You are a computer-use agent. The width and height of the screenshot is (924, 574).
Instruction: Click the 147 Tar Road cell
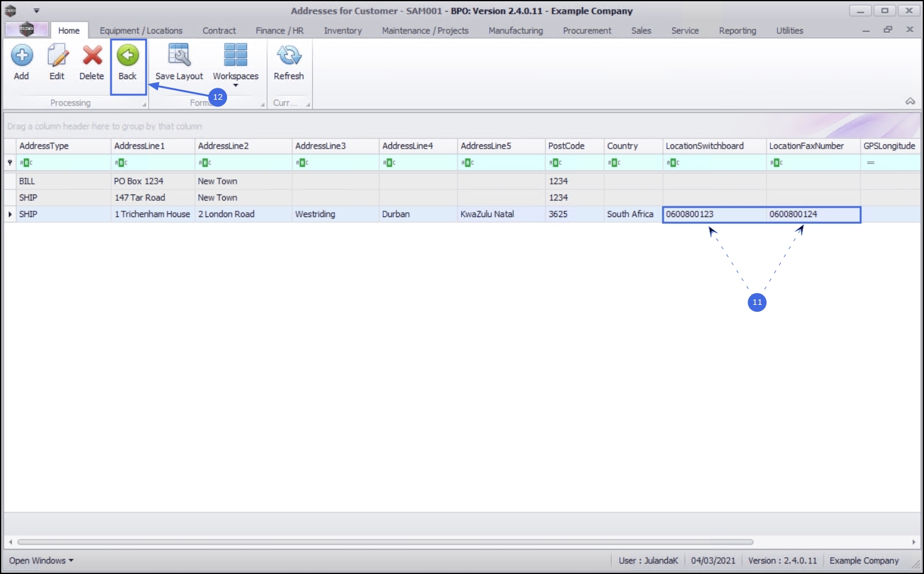point(153,198)
